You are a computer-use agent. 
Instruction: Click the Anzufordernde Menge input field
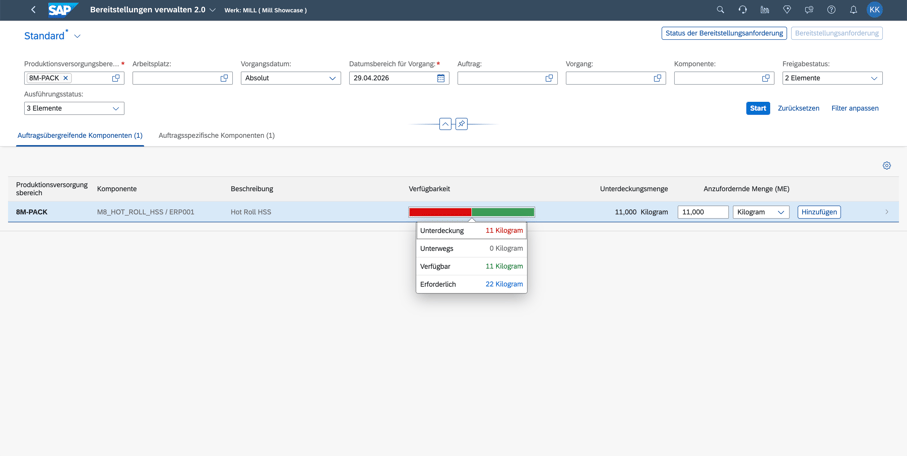tap(703, 212)
